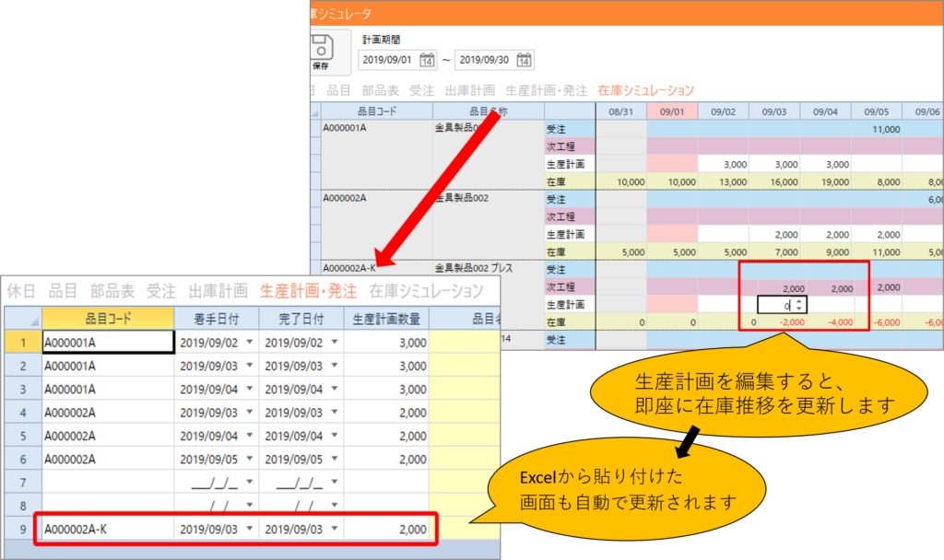
Task: Click select-all corner of 生産計画 grid
Action: pyautogui.click(x=22, y=319)
